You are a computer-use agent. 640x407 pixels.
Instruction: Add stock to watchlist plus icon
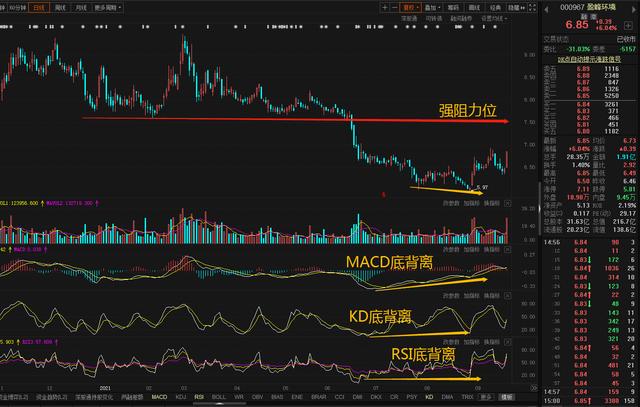pos(628,26)
